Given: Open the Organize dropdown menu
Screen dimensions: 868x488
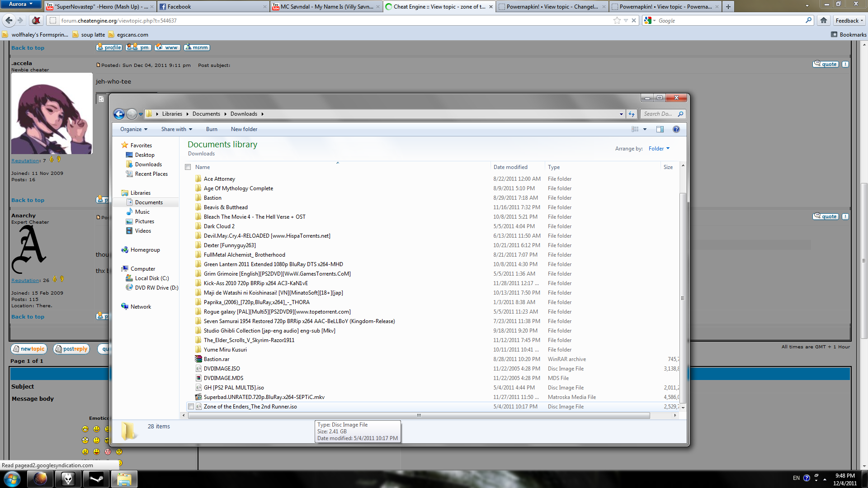Looking at the screenshot, I should click(133, 129).
